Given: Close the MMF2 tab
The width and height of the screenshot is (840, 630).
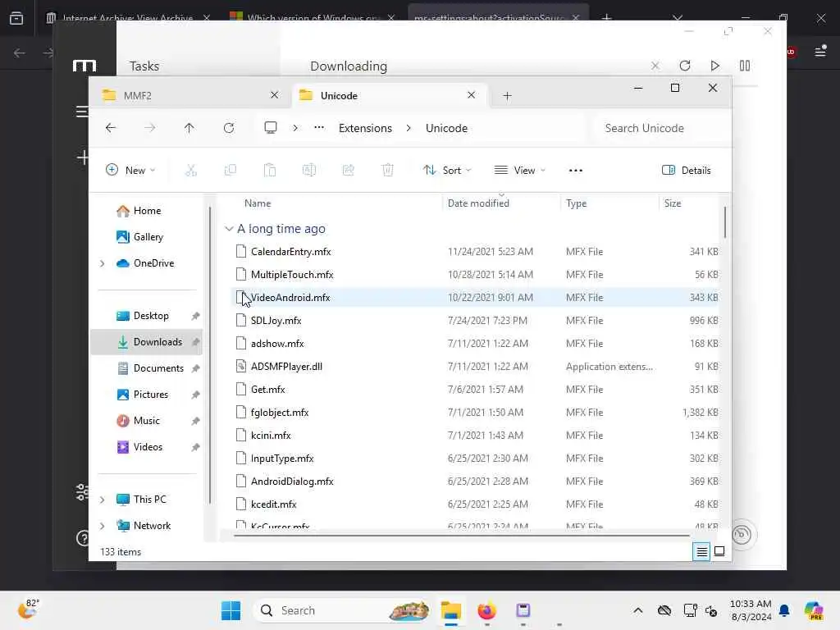Looking at the screenshot, I should click(274, 95).
